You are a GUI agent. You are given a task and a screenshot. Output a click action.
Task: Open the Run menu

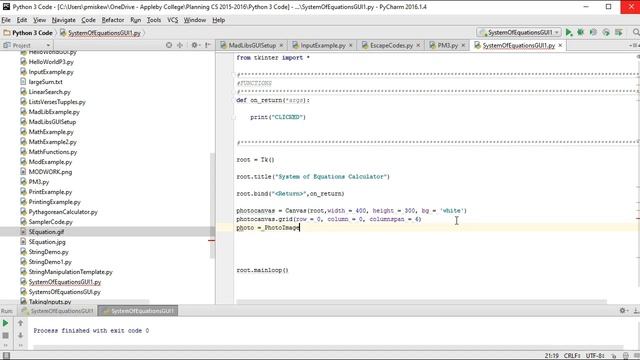click(136, 20)
